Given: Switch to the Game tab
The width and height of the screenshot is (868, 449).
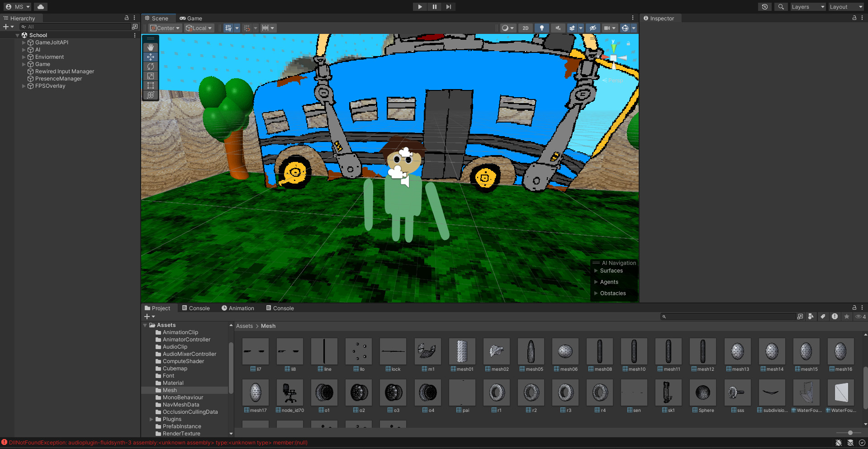Looking at the screenshot, I should pyautogui.click(x=190, y=18).
